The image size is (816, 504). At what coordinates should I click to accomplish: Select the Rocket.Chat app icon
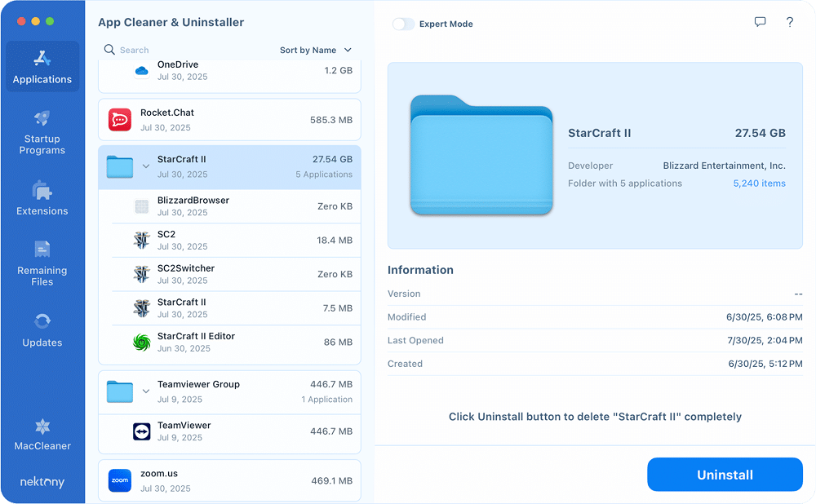tap(120, 120)
